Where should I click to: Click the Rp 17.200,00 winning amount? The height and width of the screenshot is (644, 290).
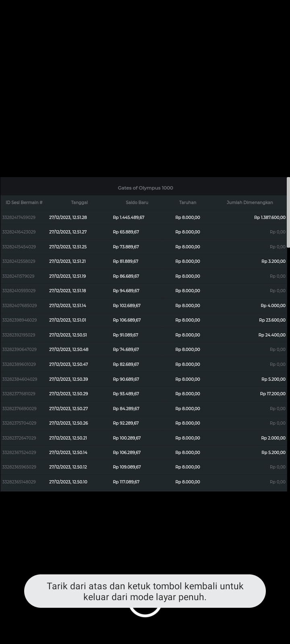tap(273, 394)
